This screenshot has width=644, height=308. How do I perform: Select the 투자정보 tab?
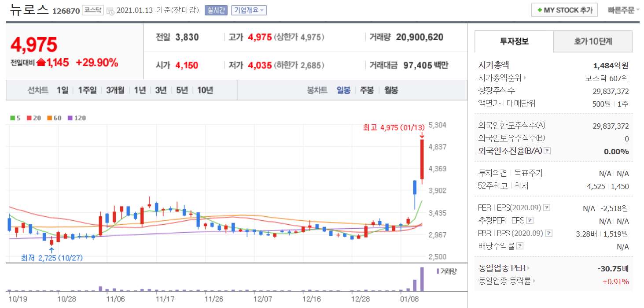click(514, 42)
